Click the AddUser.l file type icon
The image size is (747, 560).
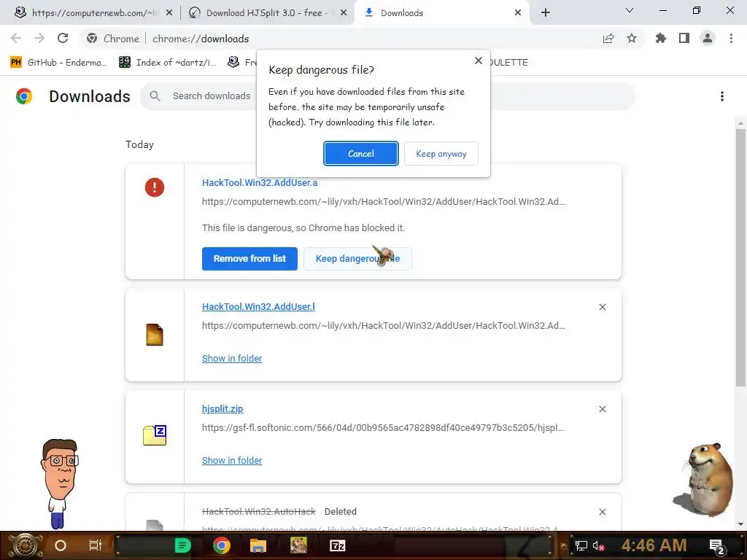(155, 334)
